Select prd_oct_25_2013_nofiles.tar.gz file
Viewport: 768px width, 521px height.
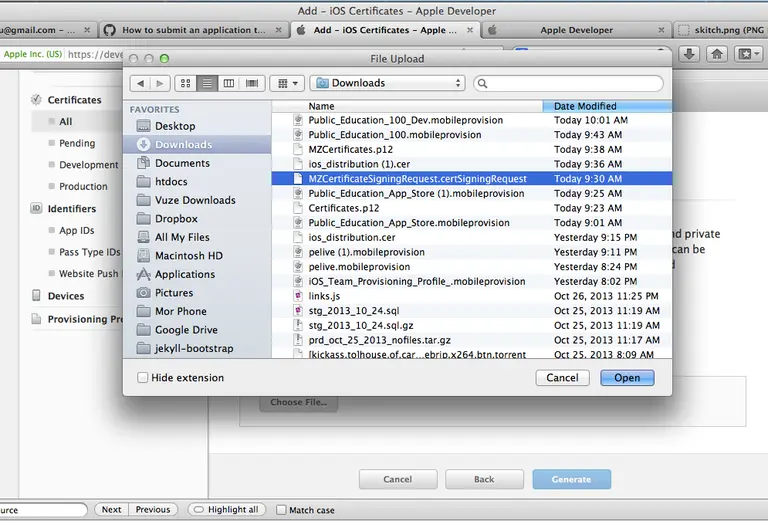tap(472, 340)
